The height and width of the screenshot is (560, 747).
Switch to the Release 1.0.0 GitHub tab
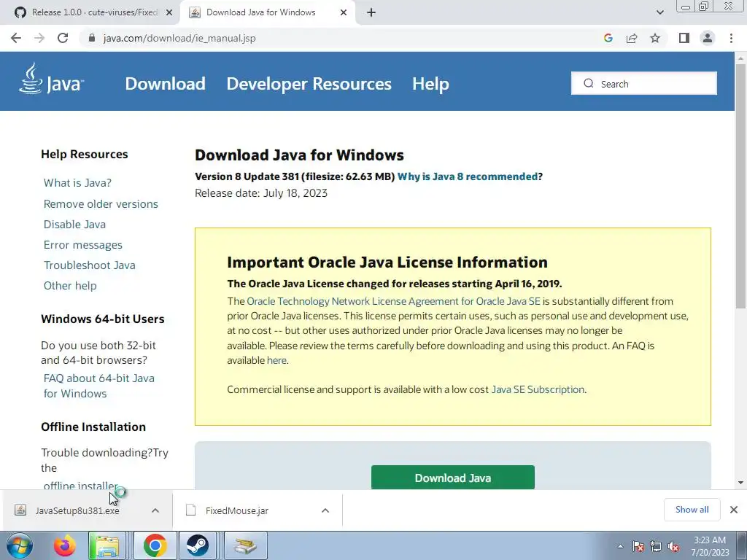coord(90,13)
